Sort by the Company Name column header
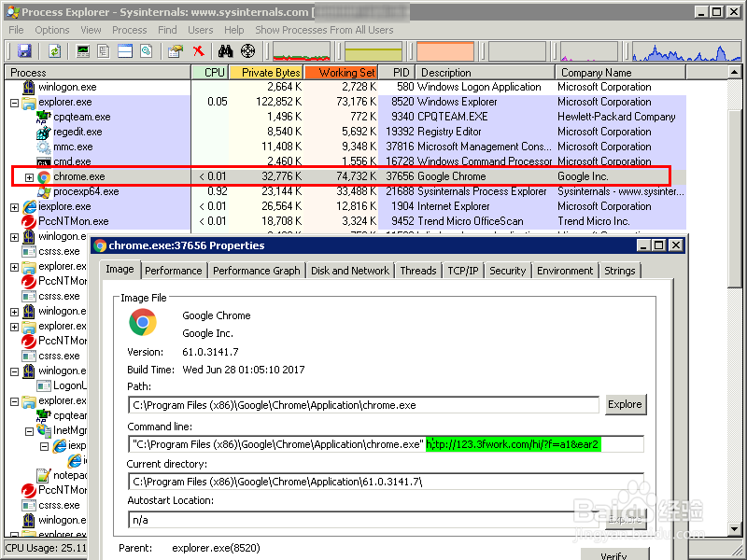This screenshot has height=560, width=747. pos(620,73)
